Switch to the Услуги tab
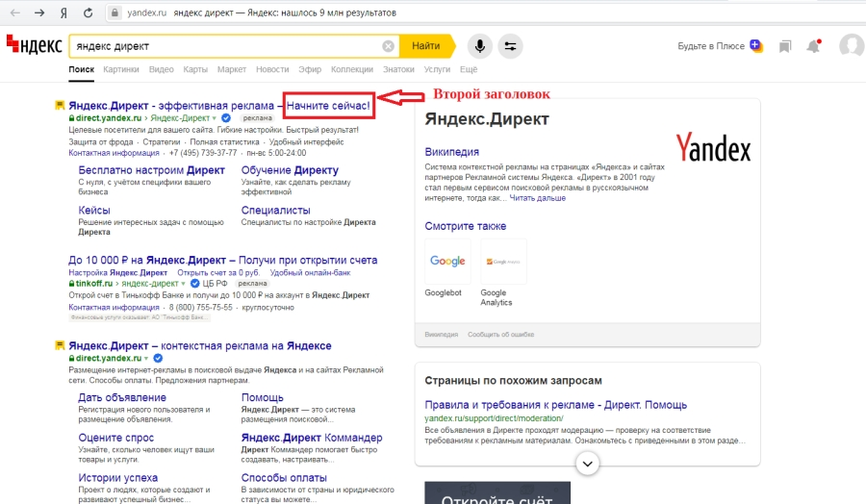This screenshot has height=504, width=866. [437, 69]
